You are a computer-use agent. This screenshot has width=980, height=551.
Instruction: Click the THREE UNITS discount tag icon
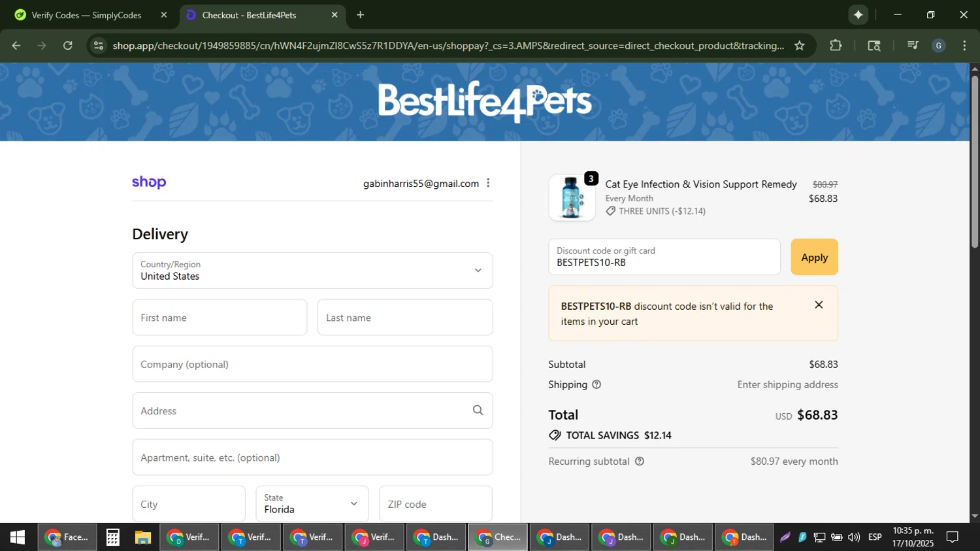pos(611,211)
